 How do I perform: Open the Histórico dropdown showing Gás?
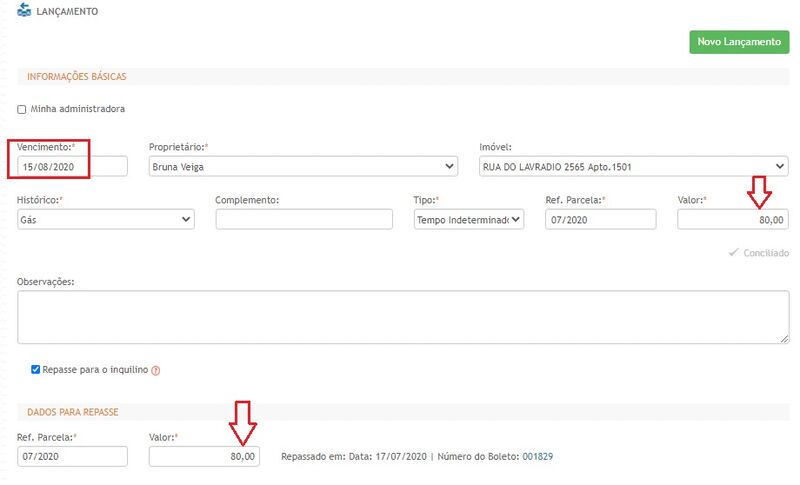pos(106,219)
